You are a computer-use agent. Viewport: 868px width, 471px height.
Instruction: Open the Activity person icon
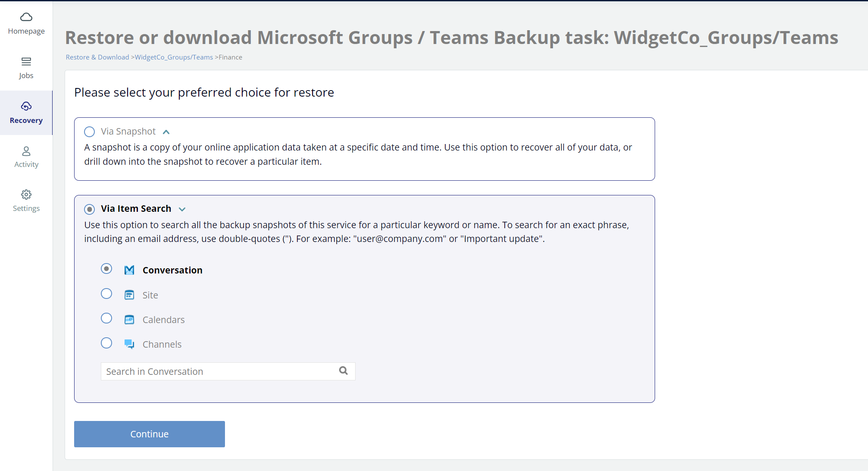pyautogui.click(x=26, y=151)
